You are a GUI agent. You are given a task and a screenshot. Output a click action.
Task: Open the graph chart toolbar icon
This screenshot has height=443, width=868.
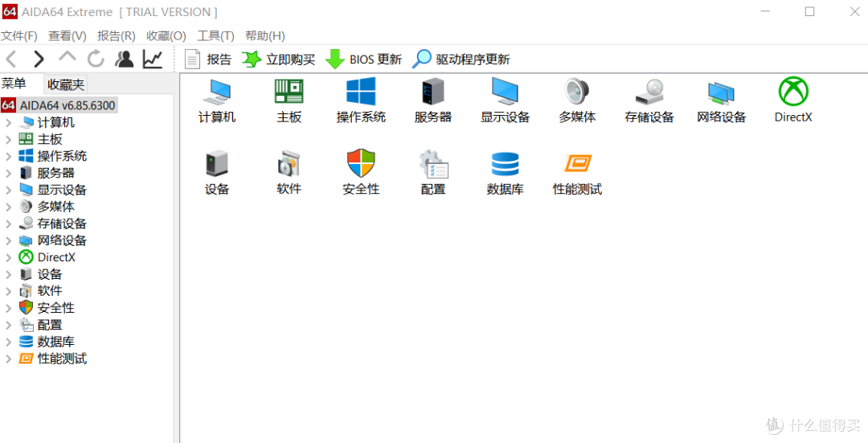[152, 59]
